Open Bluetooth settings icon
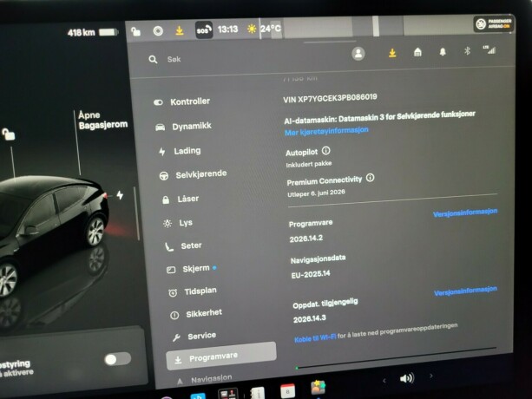Screen dimensions: 532x399 point(467,51)
